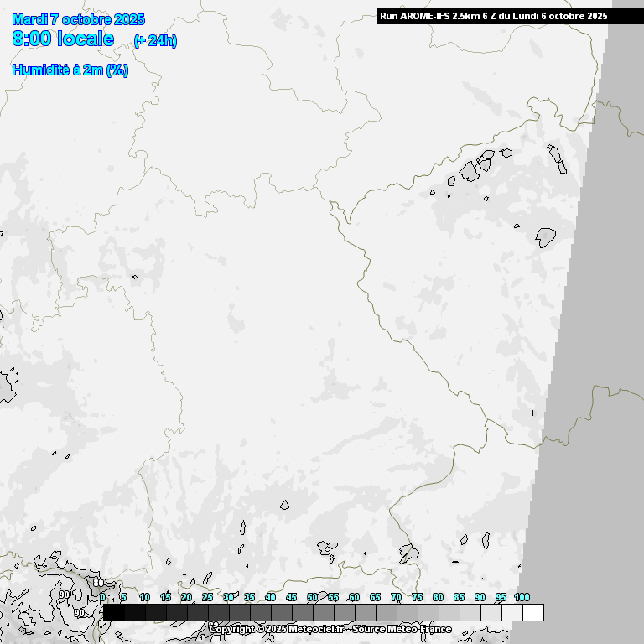Click the '8:00 locale' time label
Image resolution: width=644 pixels, height=644 pixels.
[x=63, y=39]
